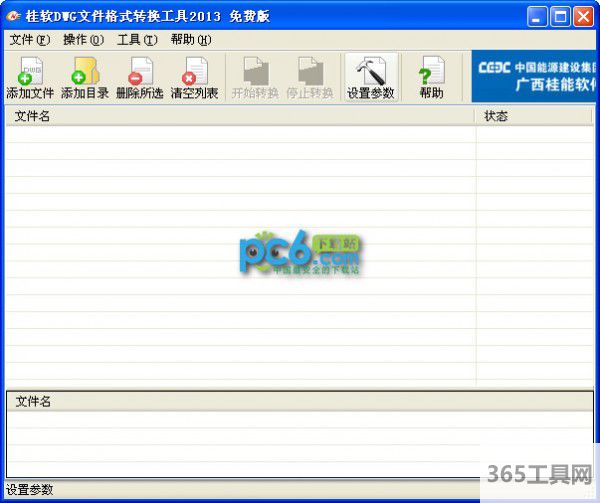Open the 帮助(H) menu in menu bar
The width and height of the screenshot is (600, 503).
click(190, 40)
